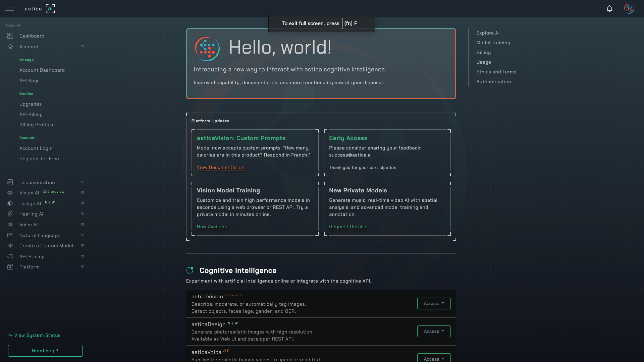Click the Voice AI speaker icon
This screenshot has height=362, width=644.
tap(10, 225)
